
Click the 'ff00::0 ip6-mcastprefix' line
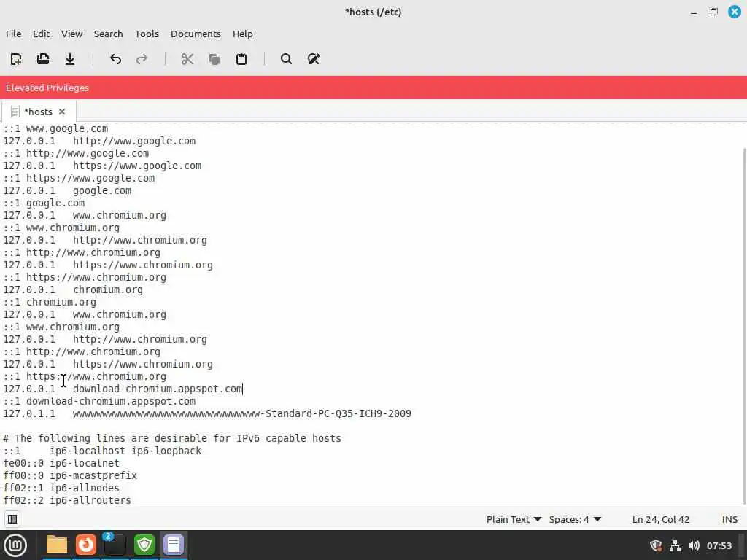(x=70, y=475)
